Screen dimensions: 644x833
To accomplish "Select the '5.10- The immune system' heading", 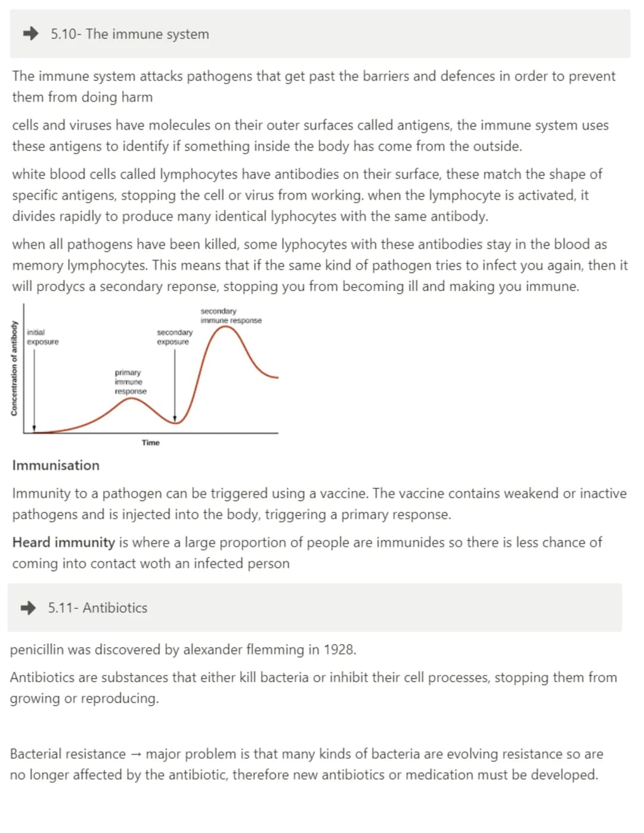I will coord(130,34).
